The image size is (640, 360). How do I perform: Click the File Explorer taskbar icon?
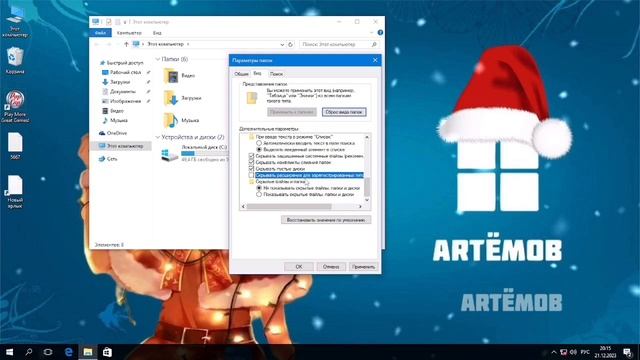[88, 352]
